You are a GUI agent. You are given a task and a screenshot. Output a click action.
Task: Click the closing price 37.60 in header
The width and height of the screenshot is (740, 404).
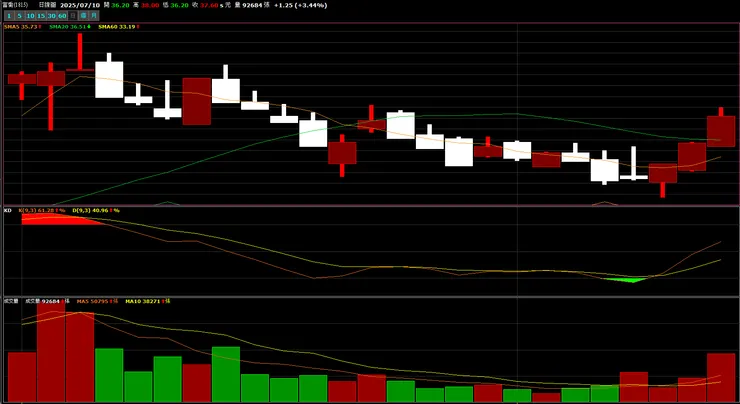(209, 5)
